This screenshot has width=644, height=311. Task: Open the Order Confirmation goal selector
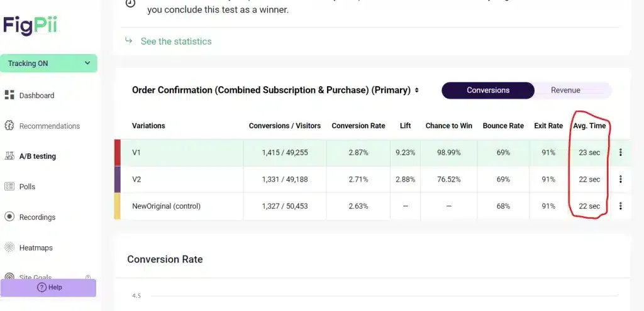(x=275, y=90)
